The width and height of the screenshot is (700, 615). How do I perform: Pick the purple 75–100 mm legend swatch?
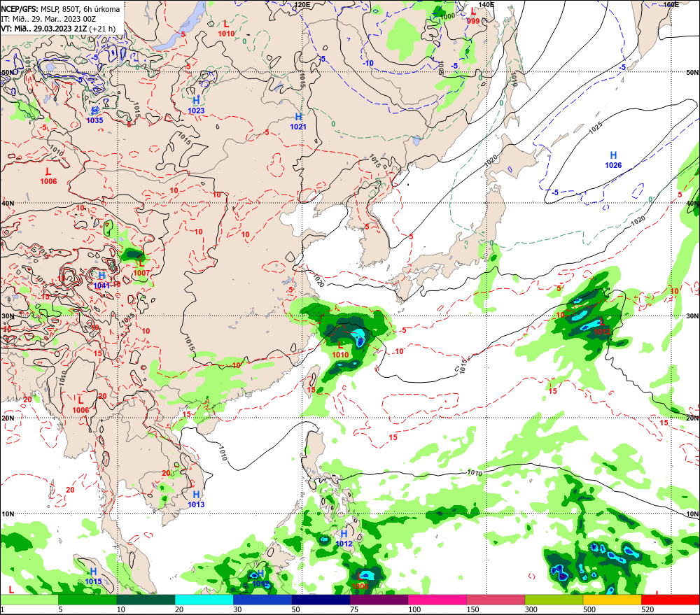[x=379, y=600]
